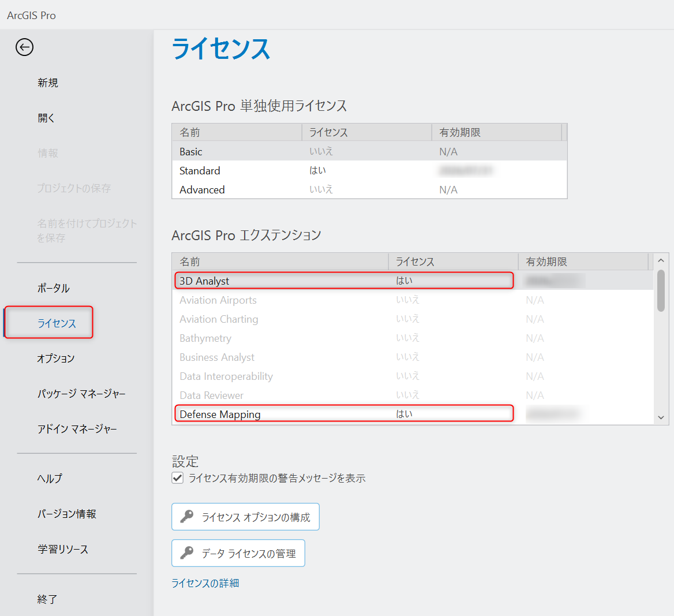
Task: Open the 新規 menu item
Action: [x=48, y=83]
